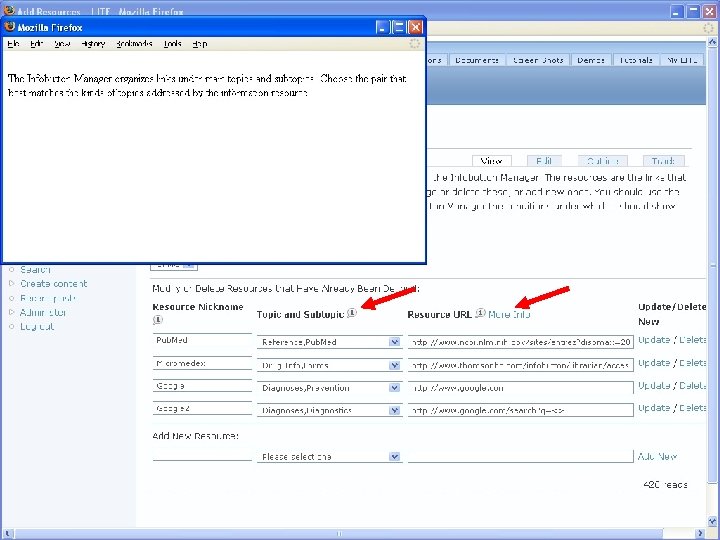Switch to the Screen Shots tab
720x540 pixels.
[x=538, y=60]
